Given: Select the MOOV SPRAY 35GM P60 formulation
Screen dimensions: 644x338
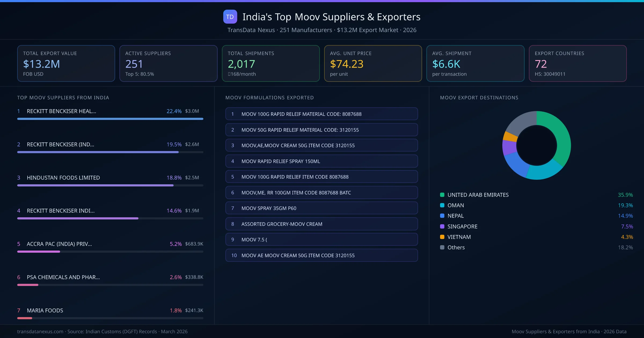Looking at the screenshot, I should (321, 208).
